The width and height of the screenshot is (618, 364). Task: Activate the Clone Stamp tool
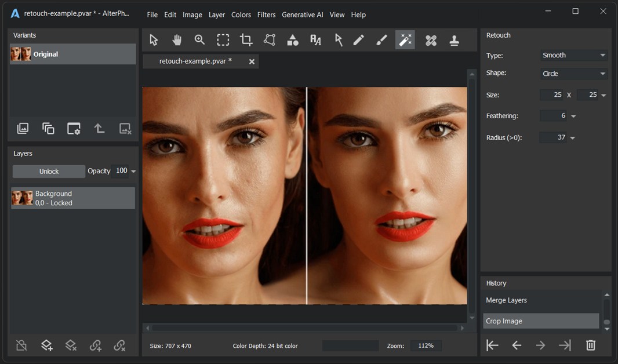click(x=454, y=39)
